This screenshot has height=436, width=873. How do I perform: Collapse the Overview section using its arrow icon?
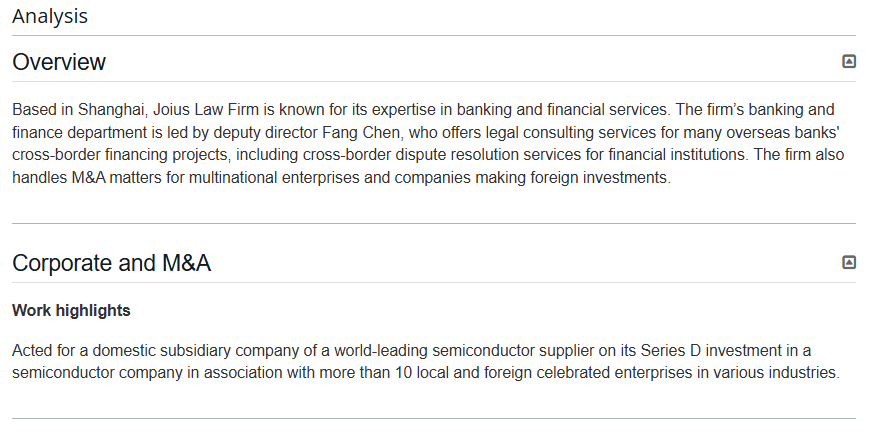(849, 61)
